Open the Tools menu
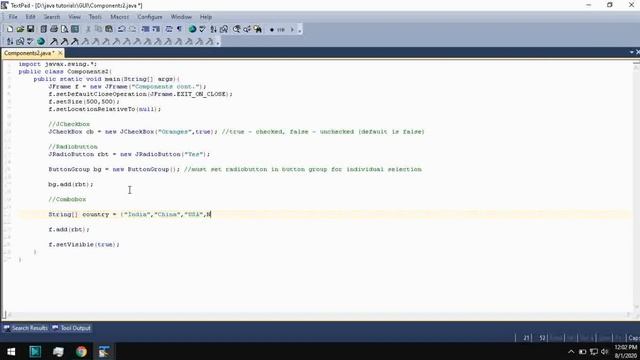The image size is (640, 360). (95, 17)
